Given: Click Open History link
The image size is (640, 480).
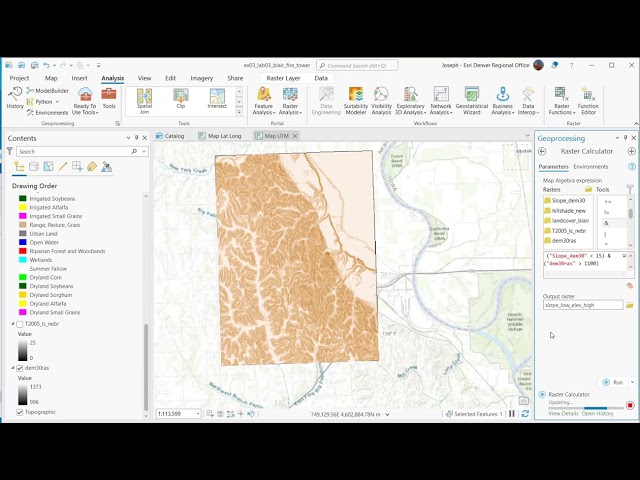Looking at the screenshot, I should (598, 413).
